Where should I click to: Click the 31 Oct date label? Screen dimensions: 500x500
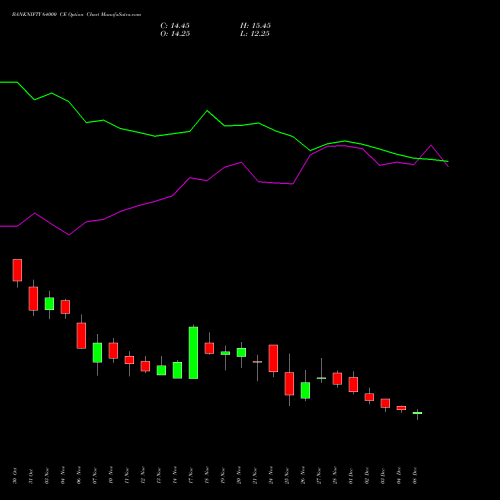[31, 476]
